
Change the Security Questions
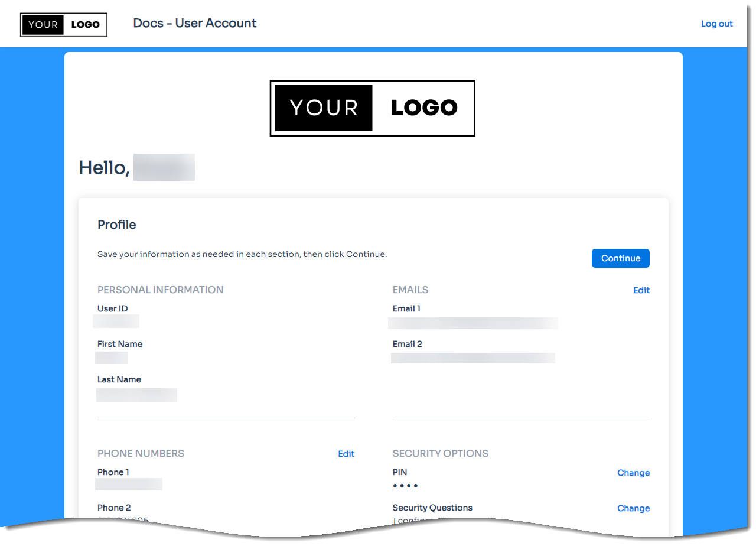(x=633, y=508)
